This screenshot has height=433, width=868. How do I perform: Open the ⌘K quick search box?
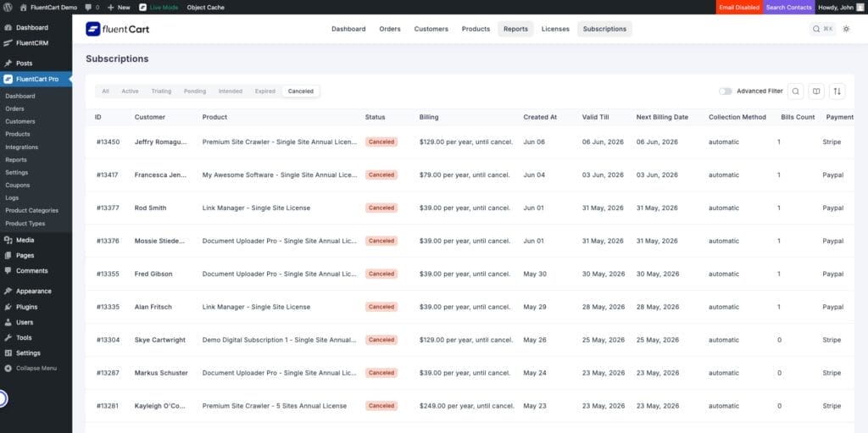tap(822, 29)
